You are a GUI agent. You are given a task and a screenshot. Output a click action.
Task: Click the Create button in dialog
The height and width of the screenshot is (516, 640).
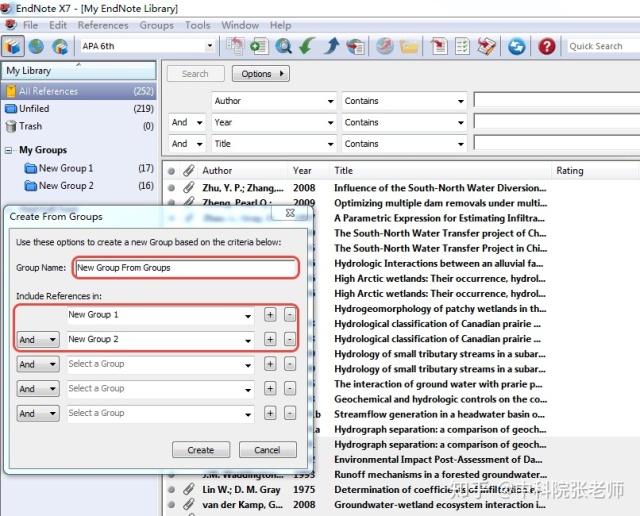point(201,450)
